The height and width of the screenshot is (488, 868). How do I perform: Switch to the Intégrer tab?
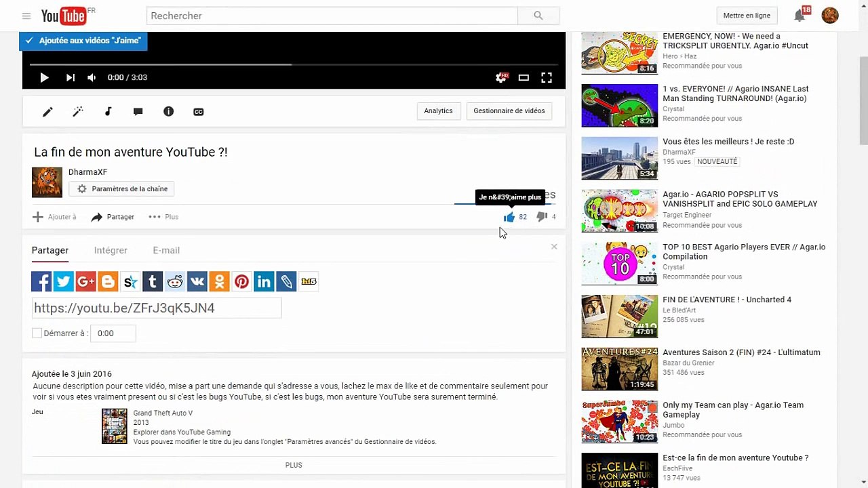point(111,250)
